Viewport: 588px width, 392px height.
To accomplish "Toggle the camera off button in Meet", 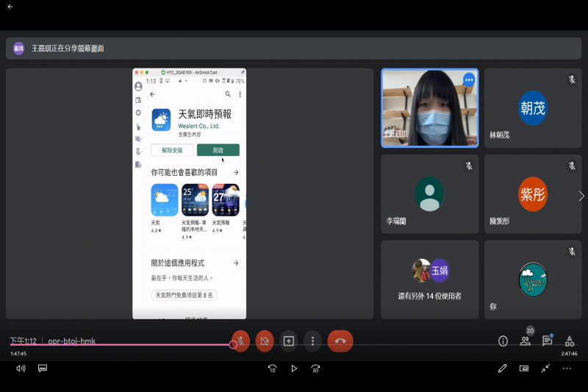I will coord(265,341).
